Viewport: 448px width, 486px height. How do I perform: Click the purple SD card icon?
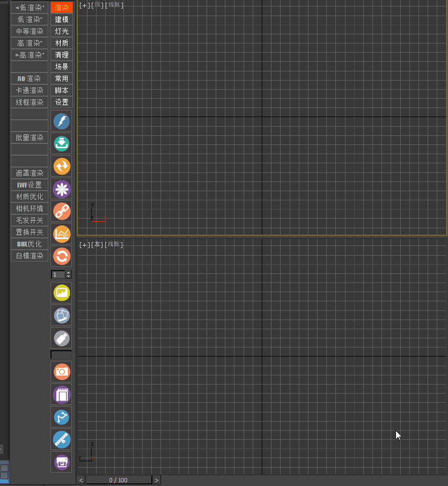tap(61, 395)
